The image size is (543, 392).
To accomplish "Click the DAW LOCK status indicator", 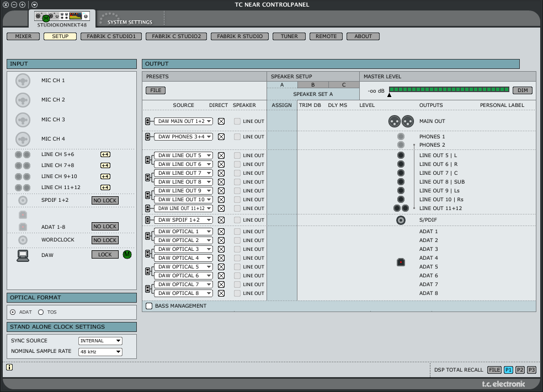I will point(105,255).
